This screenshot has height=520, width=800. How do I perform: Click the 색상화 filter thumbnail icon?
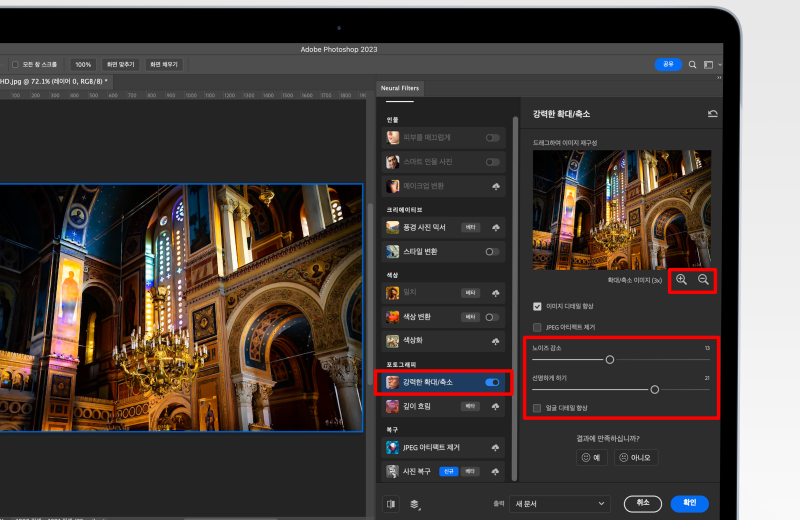[x=392, y=341]
